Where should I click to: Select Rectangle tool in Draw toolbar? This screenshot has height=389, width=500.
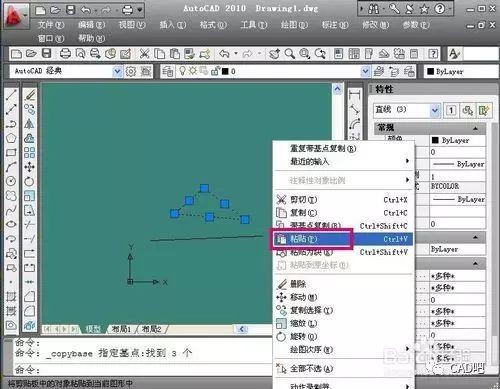[11, 152]
